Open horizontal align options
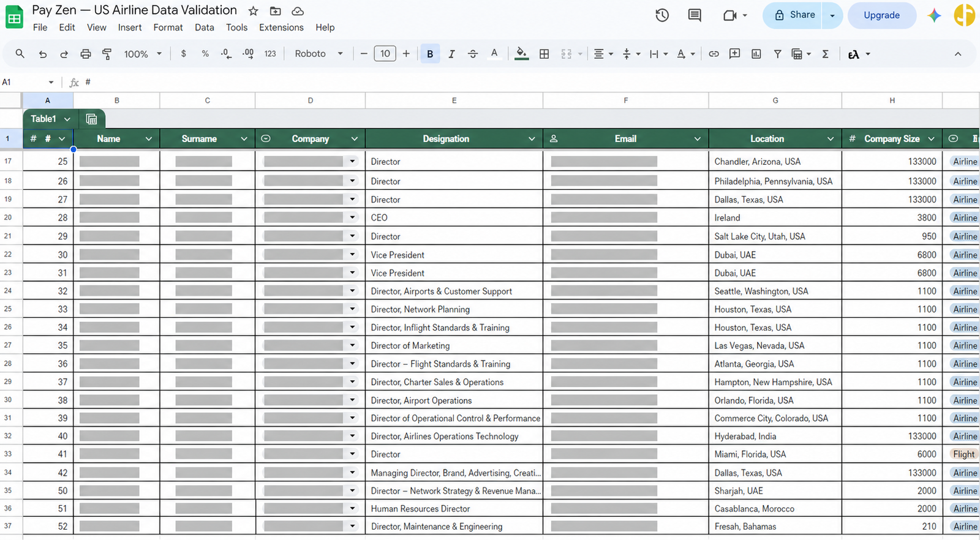 pyautogui.click(x=603, y=54)
